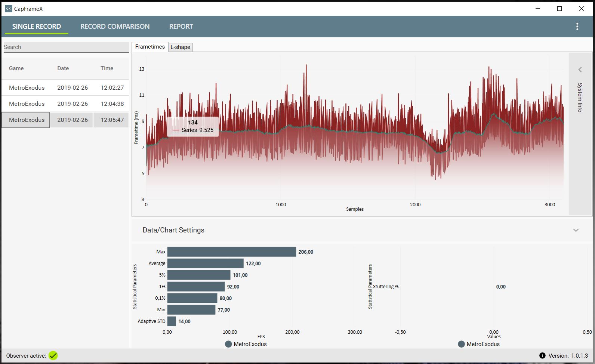Click the Min 77,00 bar
This screenshot has height=364, width=595.
191,310
